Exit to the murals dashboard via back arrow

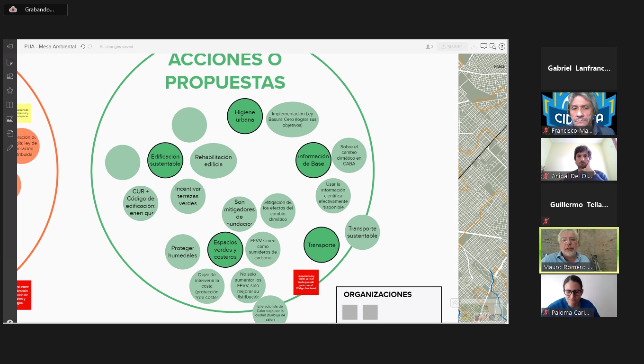(9, 46)
